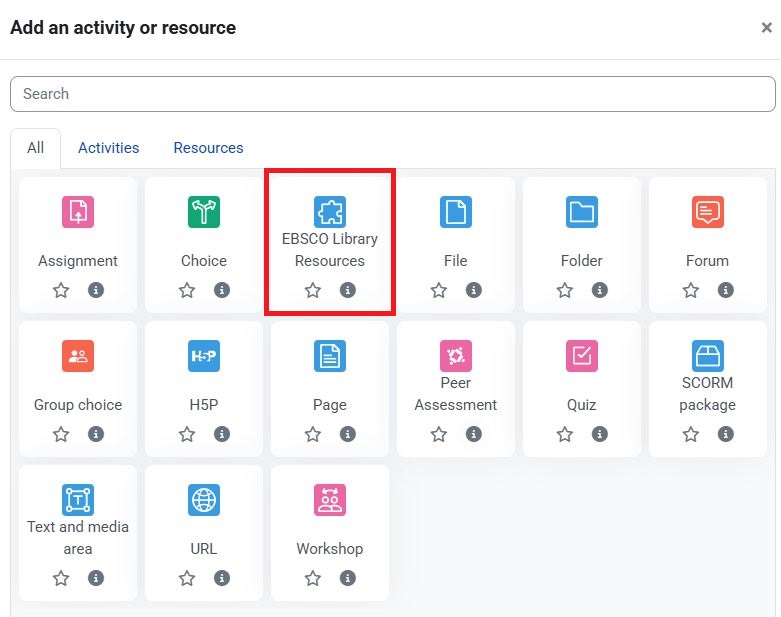
Task: Choose the Quiz activity icon
Action: [x=581, y=356]
